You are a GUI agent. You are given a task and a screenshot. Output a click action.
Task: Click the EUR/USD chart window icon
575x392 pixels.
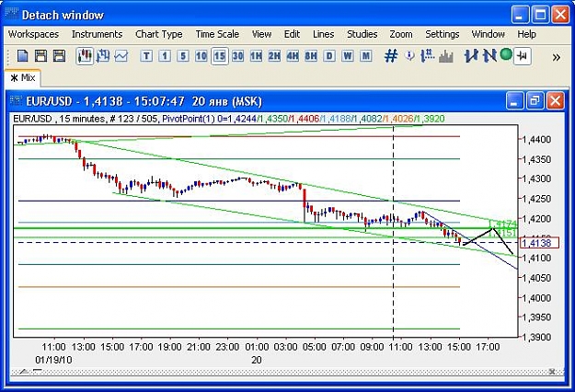click(16, 99)
